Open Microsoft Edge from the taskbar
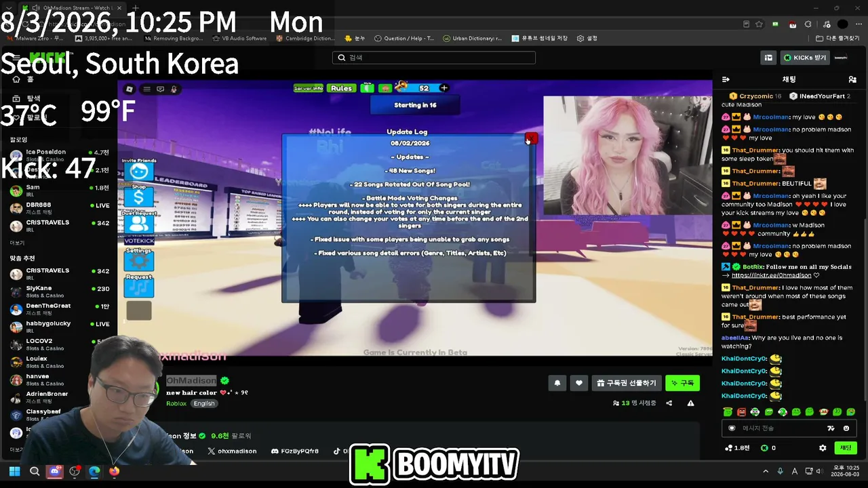This screenshot has width=868, height=488. [x=94, y=471]
